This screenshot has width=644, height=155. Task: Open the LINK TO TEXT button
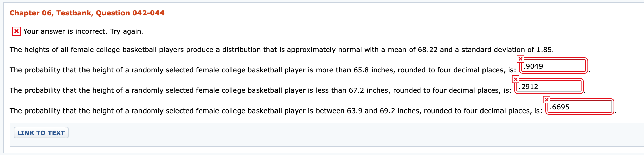tap(41, 133)
